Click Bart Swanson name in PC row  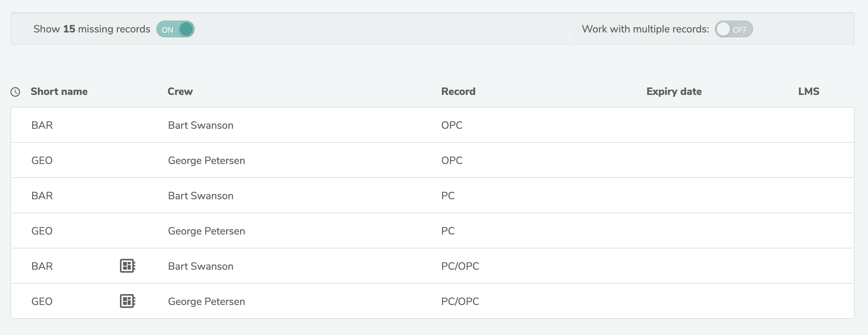pyautogui.click(x=201, y=196)
